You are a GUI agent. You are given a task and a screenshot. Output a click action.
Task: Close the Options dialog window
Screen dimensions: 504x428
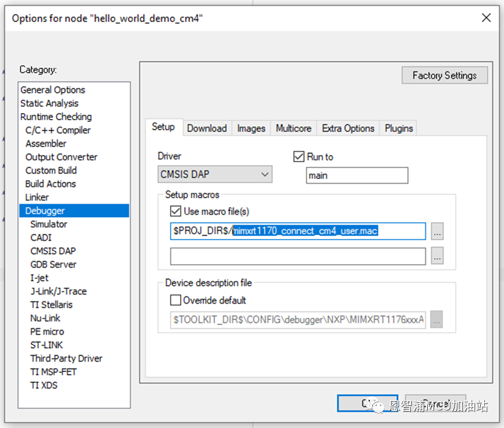486,17
